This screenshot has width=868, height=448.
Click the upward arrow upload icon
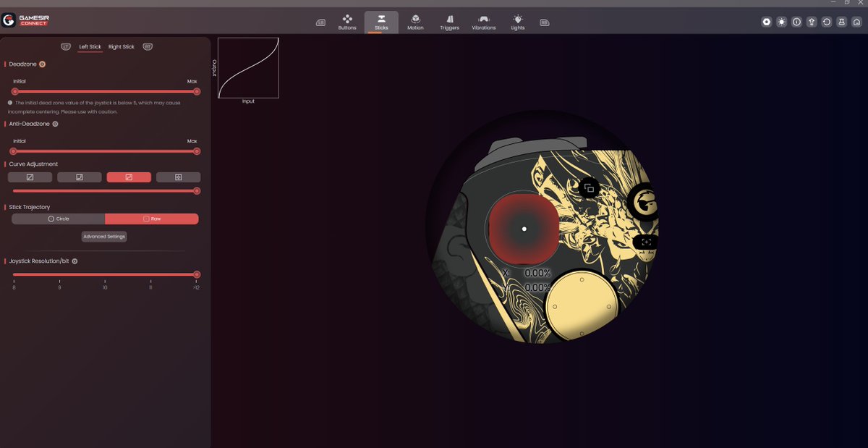pos(812,22)
